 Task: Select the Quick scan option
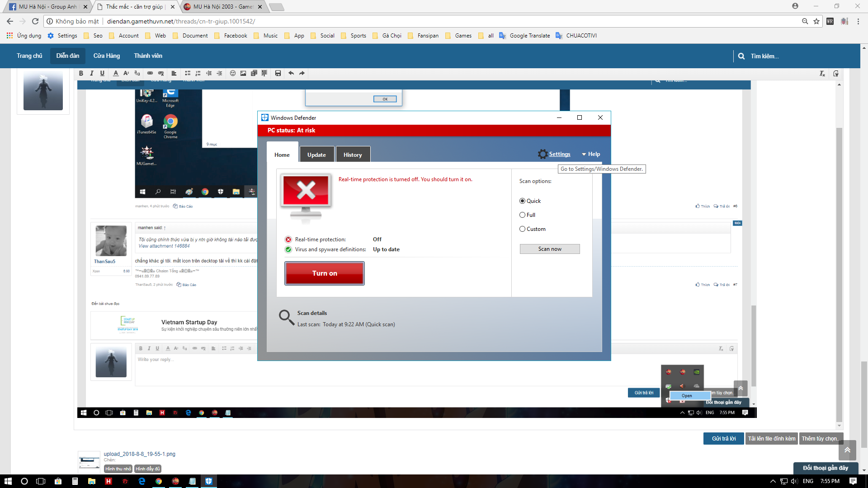point(522,201)
